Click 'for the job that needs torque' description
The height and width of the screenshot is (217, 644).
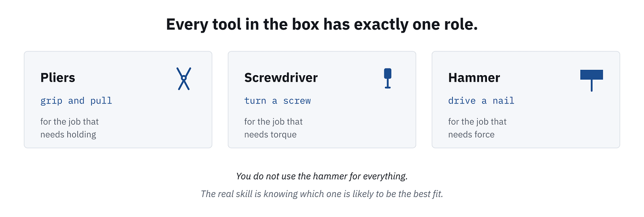coord(273,128)
